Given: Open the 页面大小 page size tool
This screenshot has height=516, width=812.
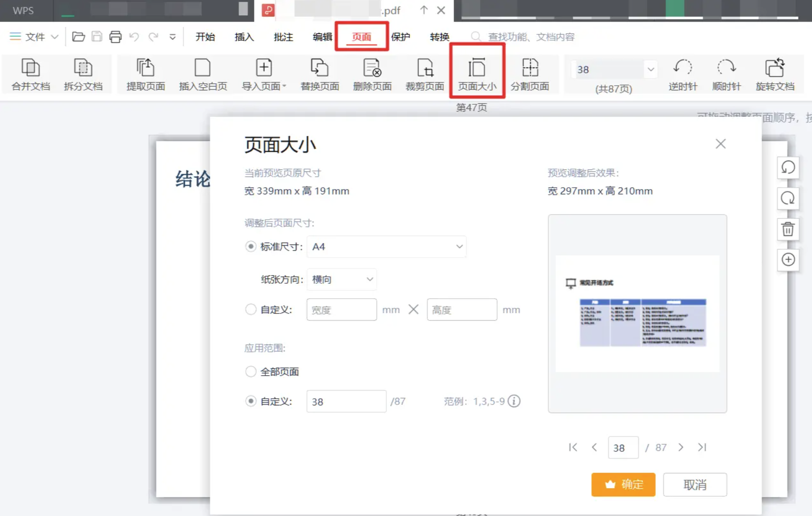Looking at the screenshot, I should [x=477, y=74].
